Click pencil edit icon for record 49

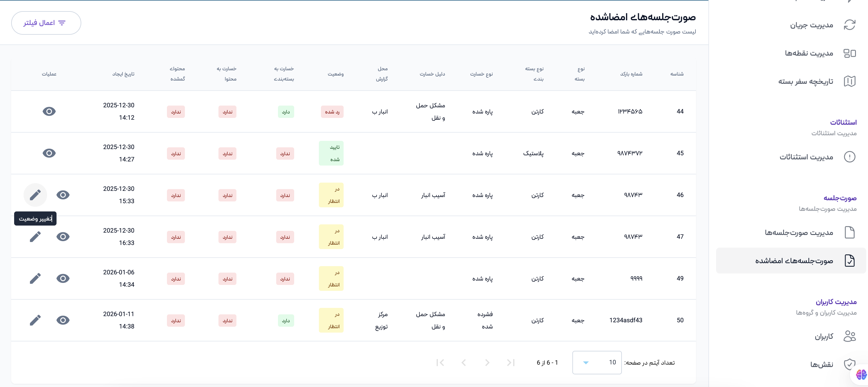35,278
